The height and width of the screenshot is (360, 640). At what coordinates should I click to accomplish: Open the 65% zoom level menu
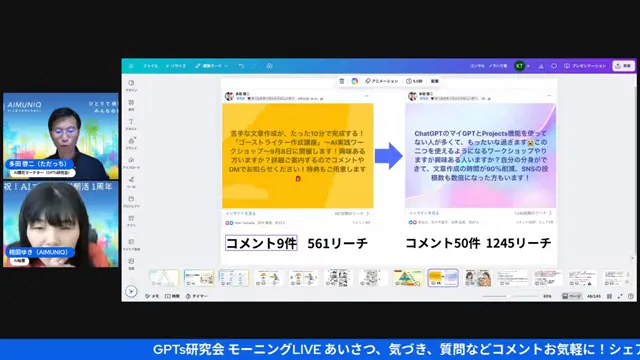[547, 296]
